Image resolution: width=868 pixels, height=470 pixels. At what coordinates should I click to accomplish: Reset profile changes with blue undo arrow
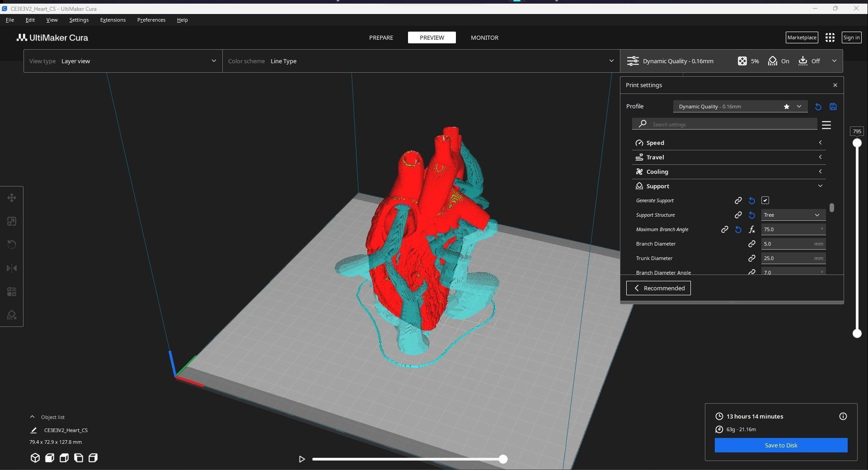[818, 107]
